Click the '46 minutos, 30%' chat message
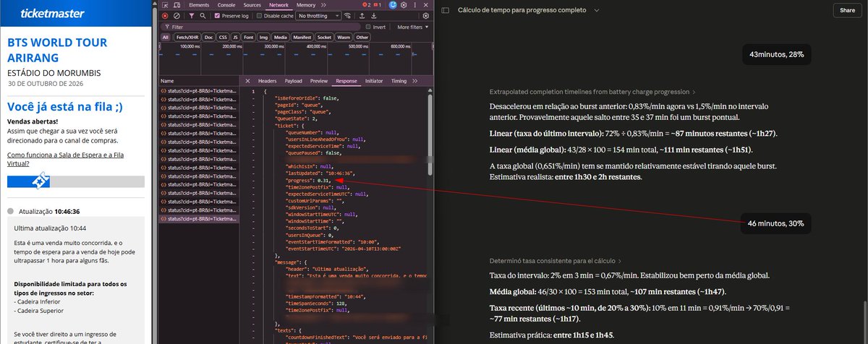Viewport: 868px width, 344px height. pos(776,223)
